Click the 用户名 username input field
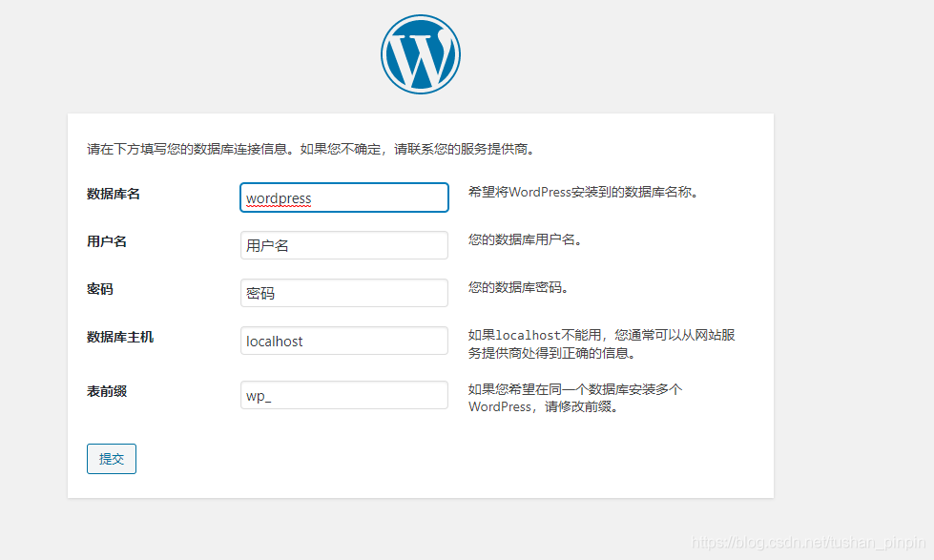Image resolution: width=934 pixels, height=560 pixels. [x=343, y=245]
